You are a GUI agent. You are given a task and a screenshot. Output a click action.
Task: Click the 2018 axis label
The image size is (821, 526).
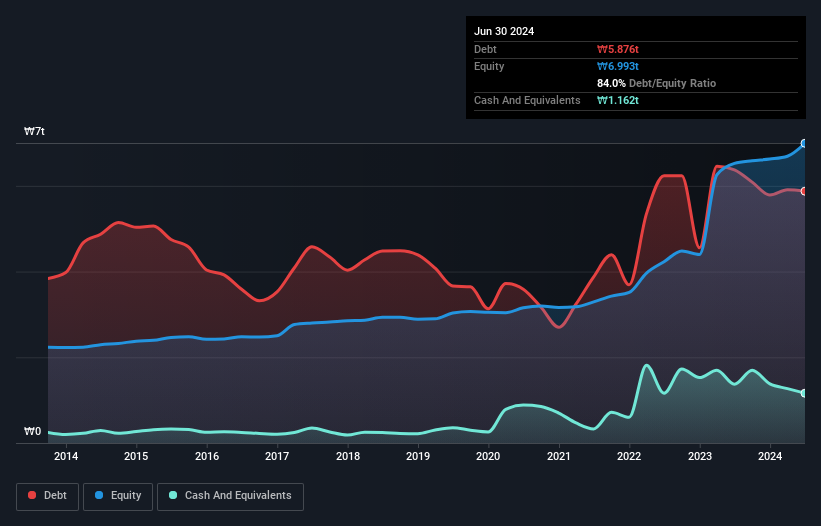coord(348,456)
